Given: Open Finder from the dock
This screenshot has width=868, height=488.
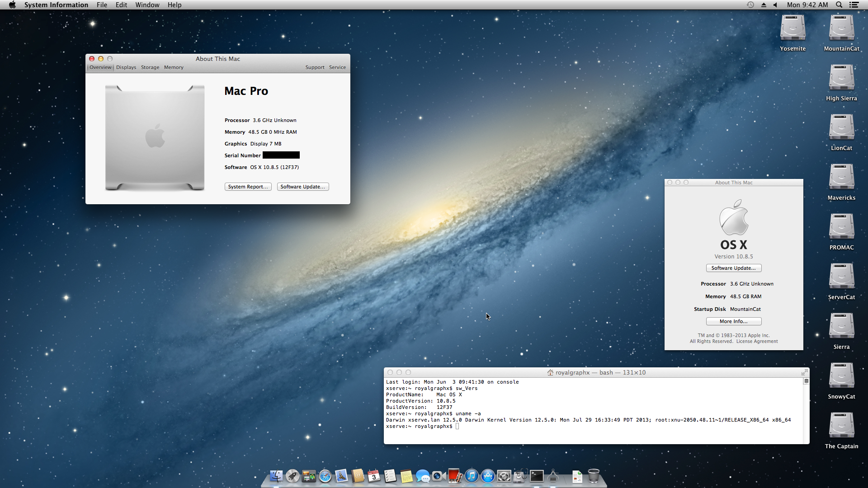Looking at the screenshot, I should (x=276, y=476).
